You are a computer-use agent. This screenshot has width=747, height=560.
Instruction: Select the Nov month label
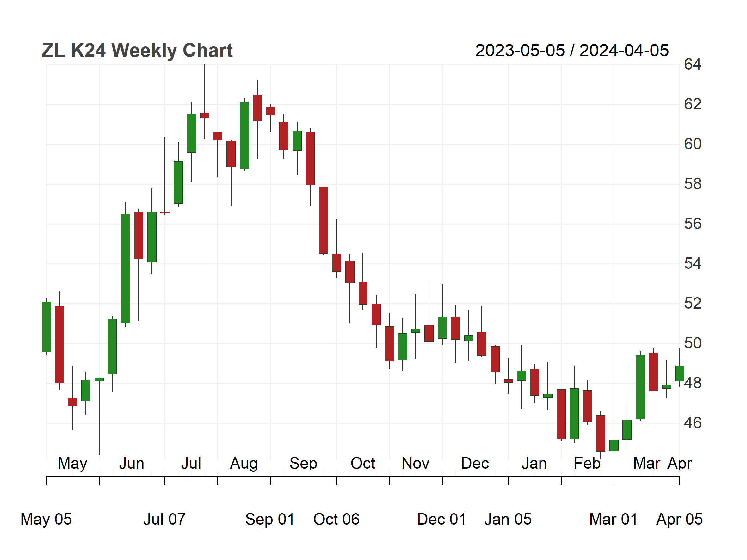coord(415,464)
